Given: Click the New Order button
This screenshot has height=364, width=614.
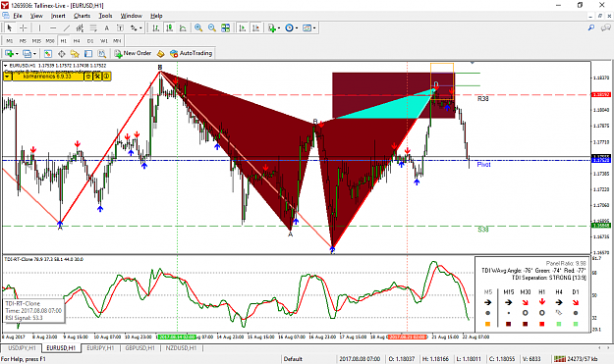Looking at the screenshot, I should pyautogui.click(x=134, y=53).
